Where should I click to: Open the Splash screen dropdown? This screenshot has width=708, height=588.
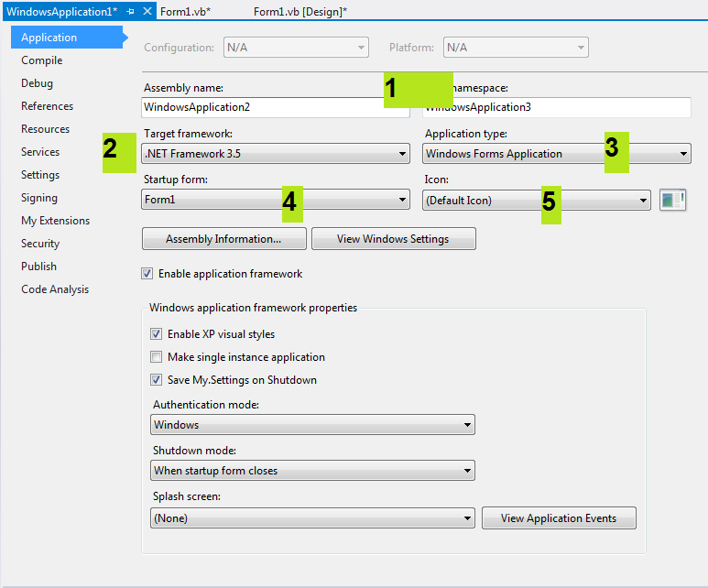tap(312, 518)
